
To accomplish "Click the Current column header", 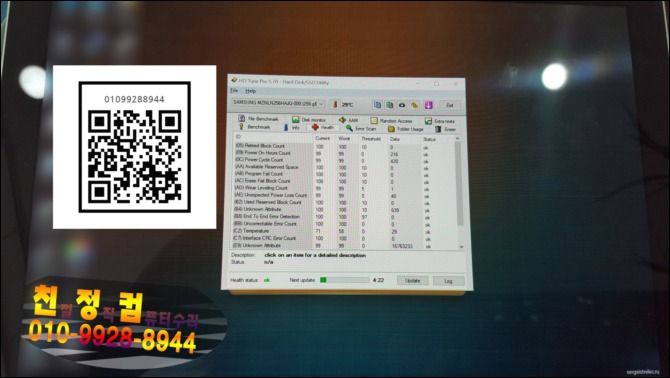I will pos(323,138).
